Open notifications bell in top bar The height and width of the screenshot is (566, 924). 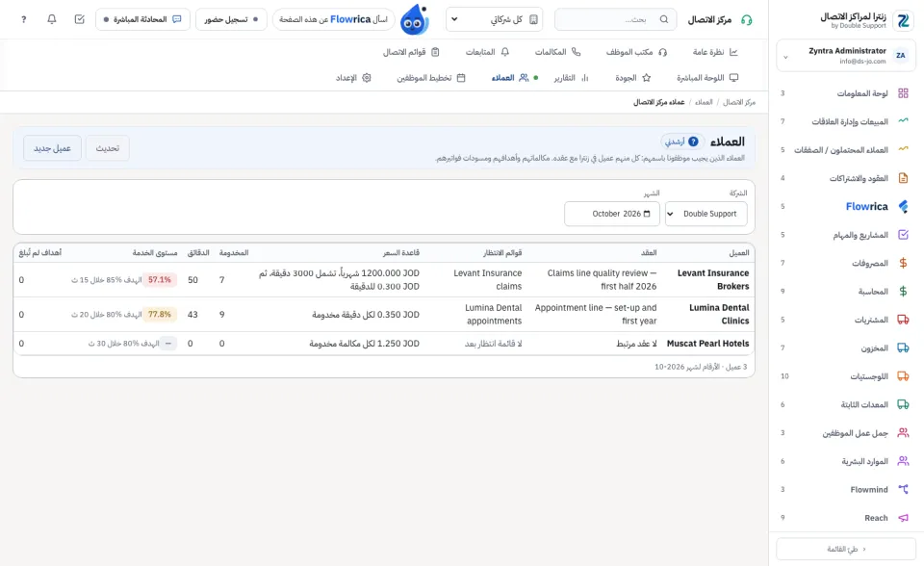pos(52,19)
